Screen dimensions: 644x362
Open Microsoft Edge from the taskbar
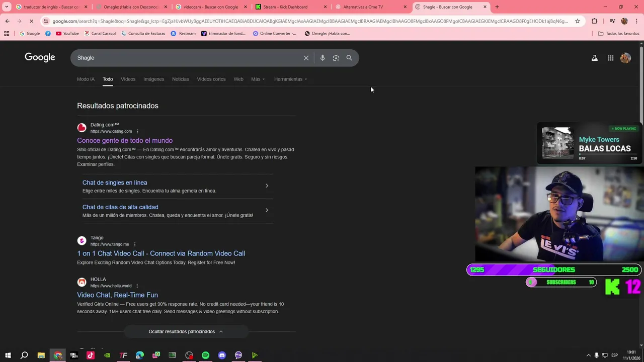[140, 355]
